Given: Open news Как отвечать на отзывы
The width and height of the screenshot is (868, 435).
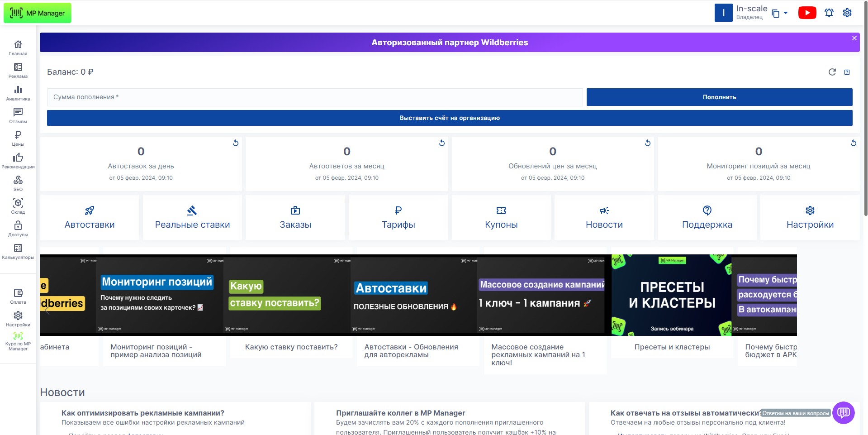Looking at the screenshot, I should click(x=686, y=413).
